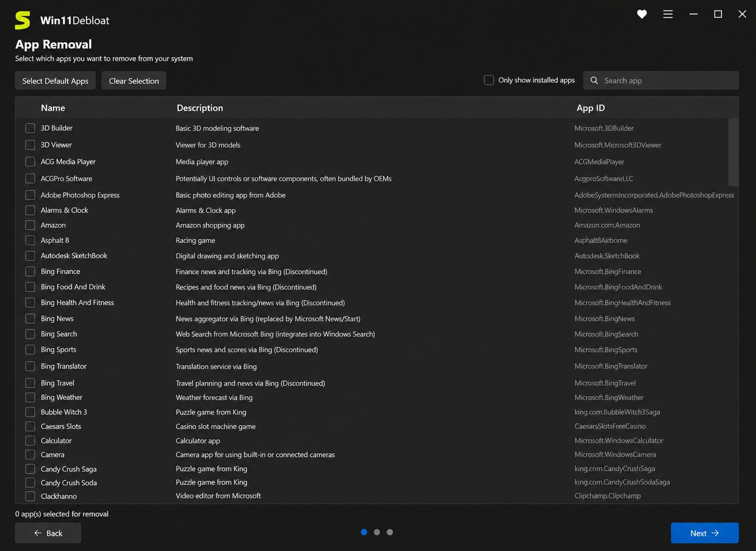Screen dimensions: 756x551
Task: Click the Bing Food And Drink name
Action: [73, 287]
